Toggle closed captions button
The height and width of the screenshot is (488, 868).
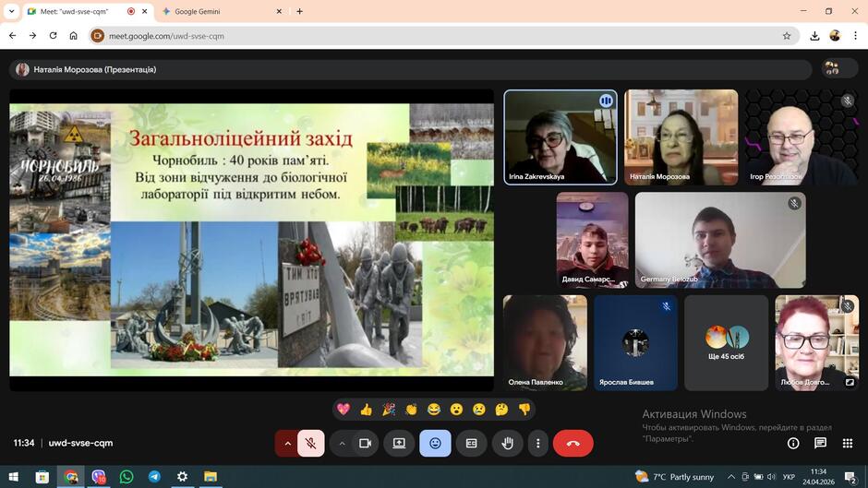click(471, 443)
